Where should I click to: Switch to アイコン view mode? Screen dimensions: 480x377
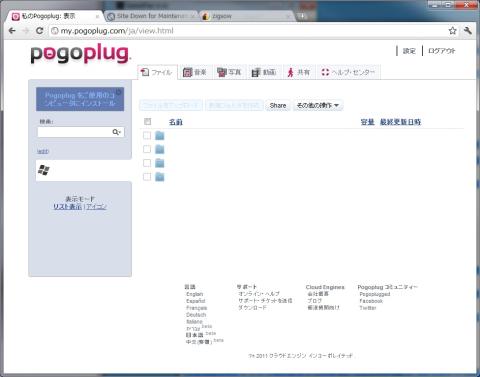96,207
